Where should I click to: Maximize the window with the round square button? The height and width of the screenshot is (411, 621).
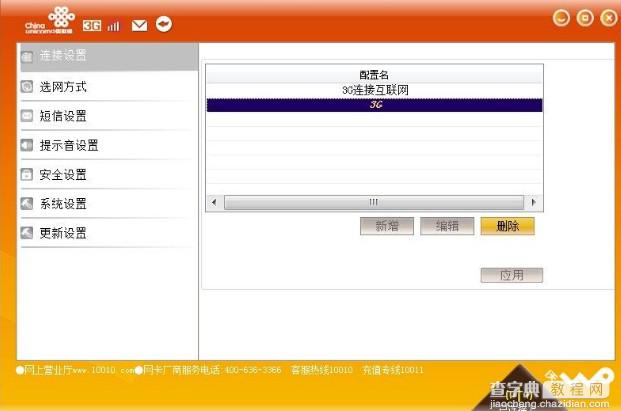[585, 18]
